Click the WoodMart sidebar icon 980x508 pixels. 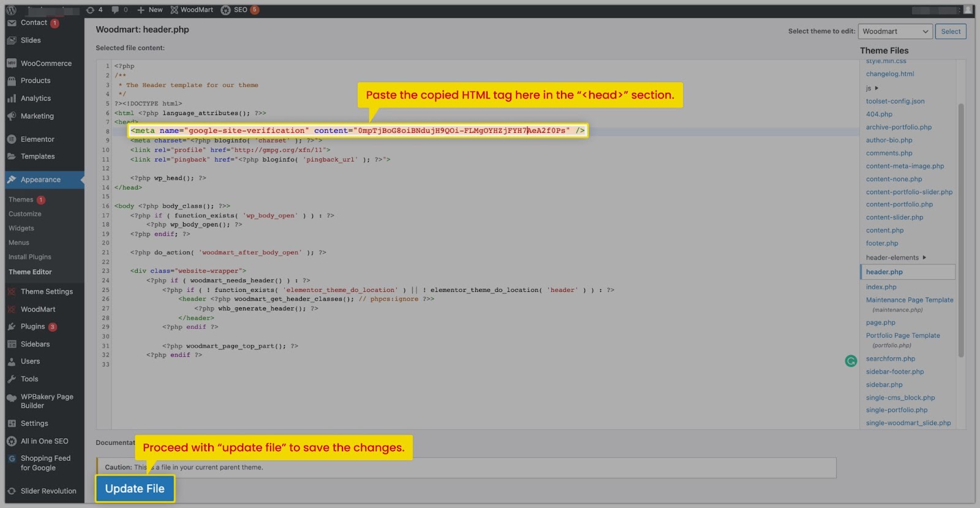pos(12,310)
